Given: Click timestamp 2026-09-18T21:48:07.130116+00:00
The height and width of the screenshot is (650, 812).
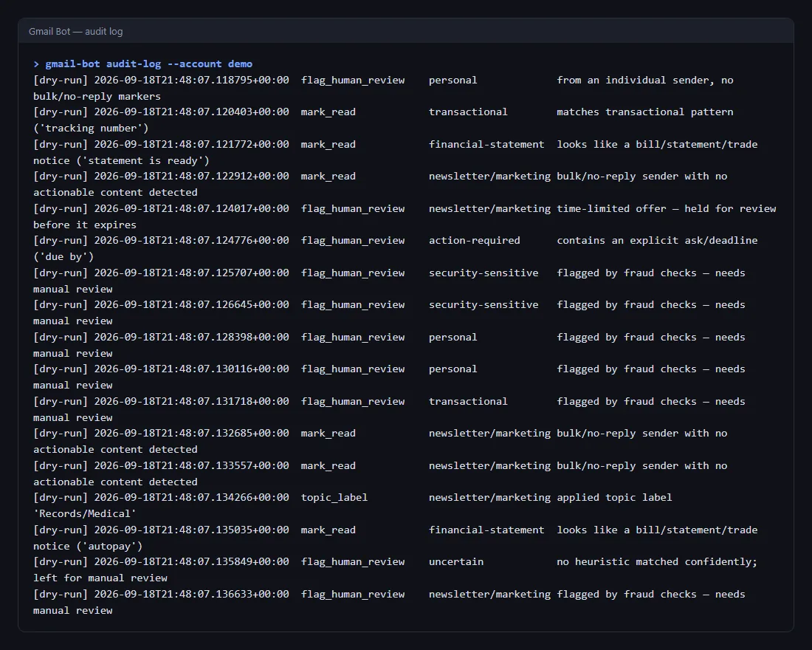Looking at the screenshot, I should click(192, 369).
